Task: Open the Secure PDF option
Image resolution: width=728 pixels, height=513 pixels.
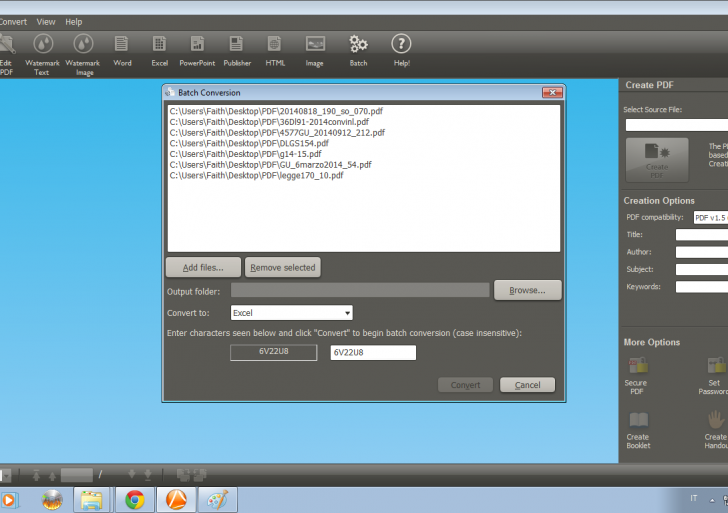Action: [x=637, y=376]
